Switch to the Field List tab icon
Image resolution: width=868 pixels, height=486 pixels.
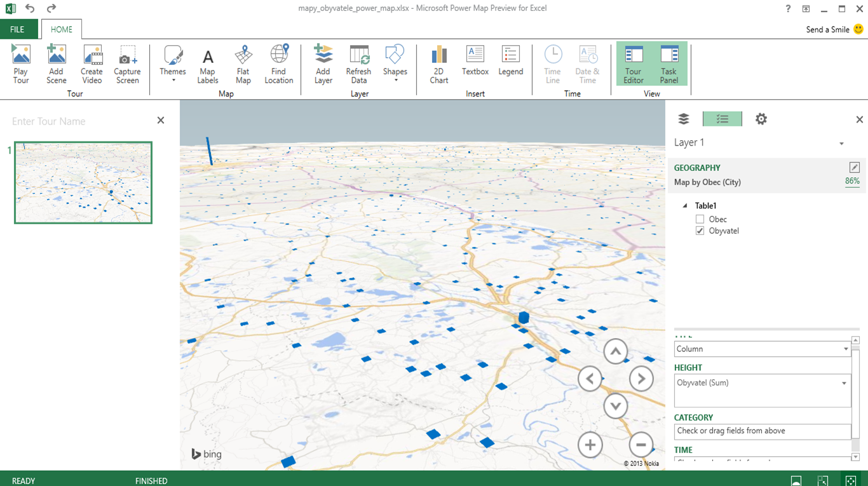click(722, 119)
